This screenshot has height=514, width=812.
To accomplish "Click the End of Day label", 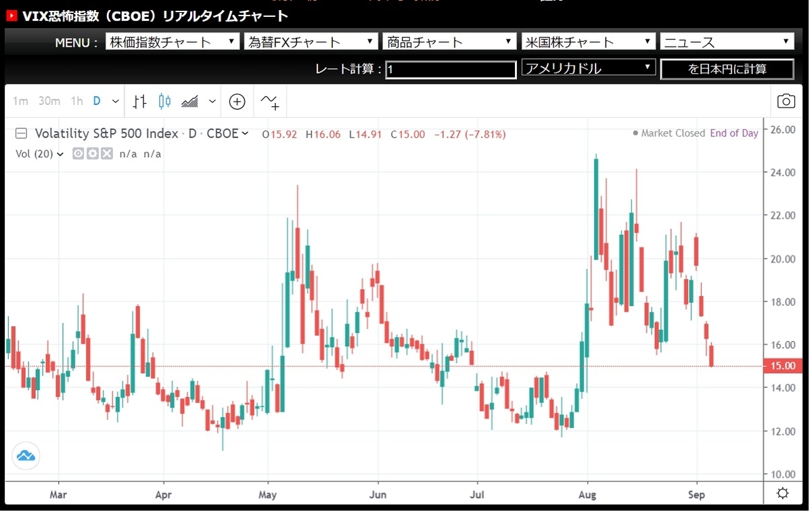I will [734, 133].
